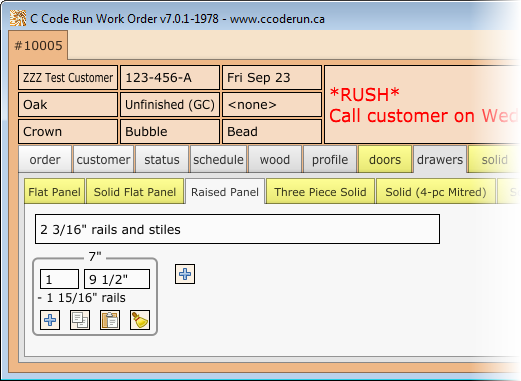The height and width of the screenshot is (381, 521).
Task: Click the paste clipboard icon in the 7" group
Action: click(x=110, y=320)
